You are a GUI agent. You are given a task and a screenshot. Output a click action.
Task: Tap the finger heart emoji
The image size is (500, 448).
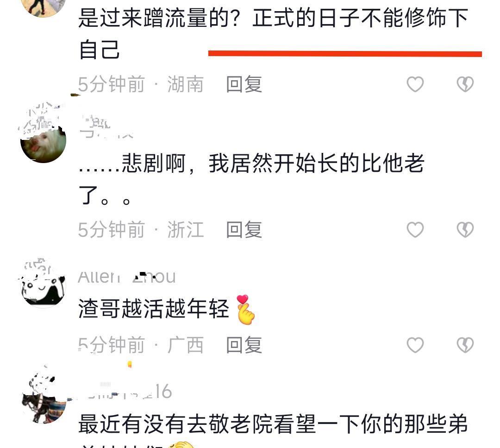point(245,309)
